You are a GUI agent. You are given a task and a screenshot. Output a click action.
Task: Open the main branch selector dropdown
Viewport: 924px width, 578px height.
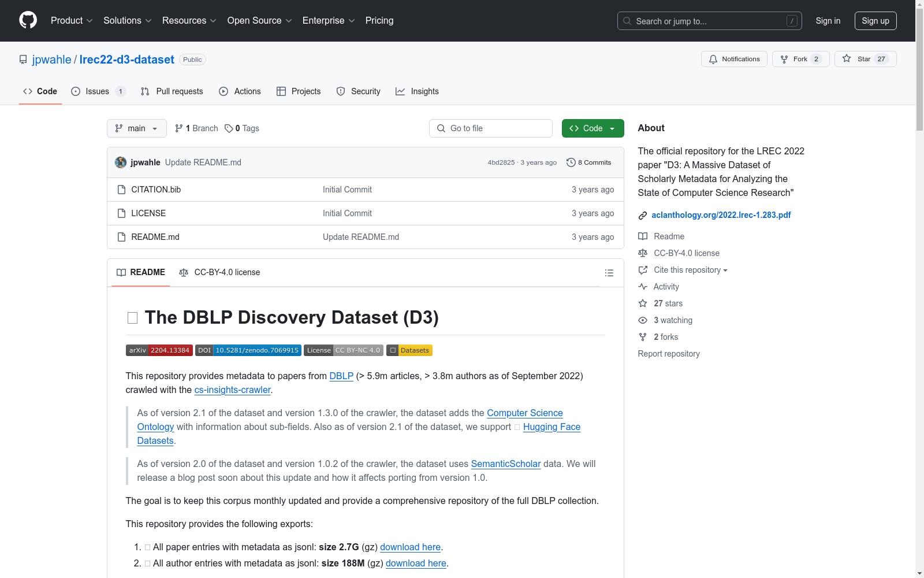click(x=137, y=128)
